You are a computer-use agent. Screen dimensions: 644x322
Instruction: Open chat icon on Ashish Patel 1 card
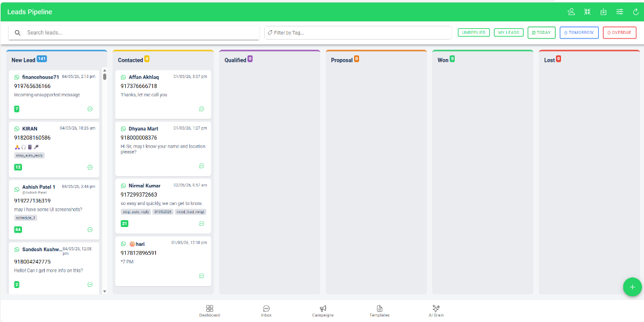90,230
